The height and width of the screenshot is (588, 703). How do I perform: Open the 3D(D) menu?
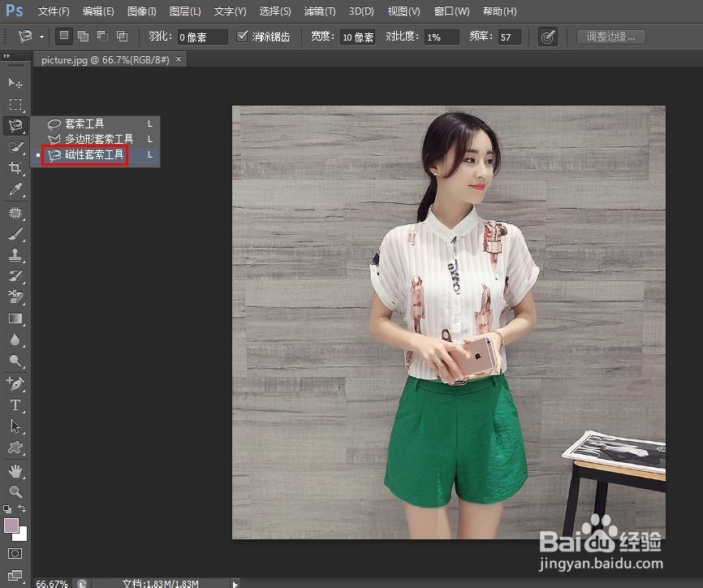[361, 11]
